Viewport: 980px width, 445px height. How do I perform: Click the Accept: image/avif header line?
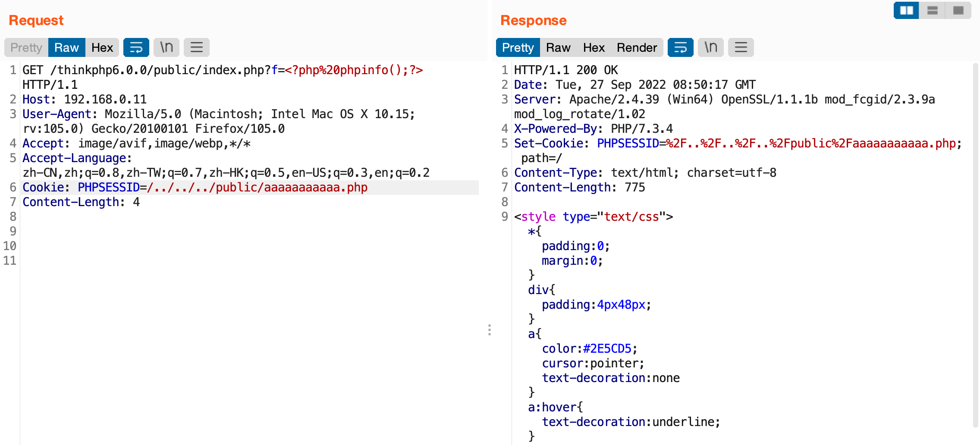click(x=136, y=143)
